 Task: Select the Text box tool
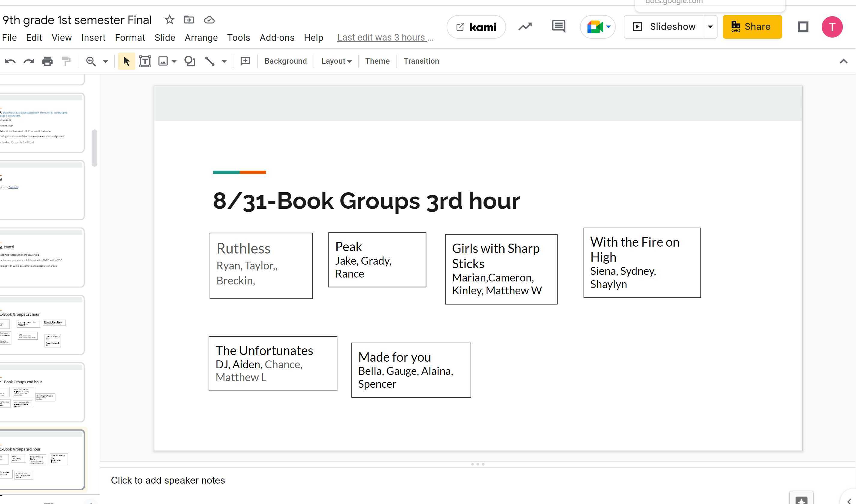click(145, 62)
